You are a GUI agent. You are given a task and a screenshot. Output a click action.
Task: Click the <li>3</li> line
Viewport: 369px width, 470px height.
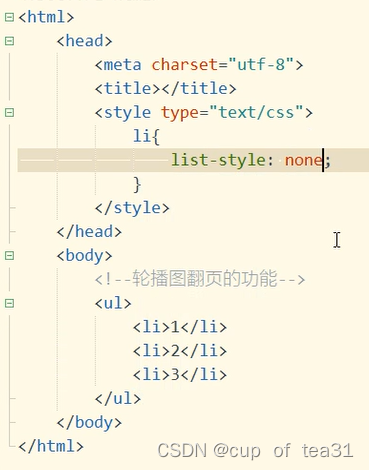pyautogui.click(x=180, y=375)
